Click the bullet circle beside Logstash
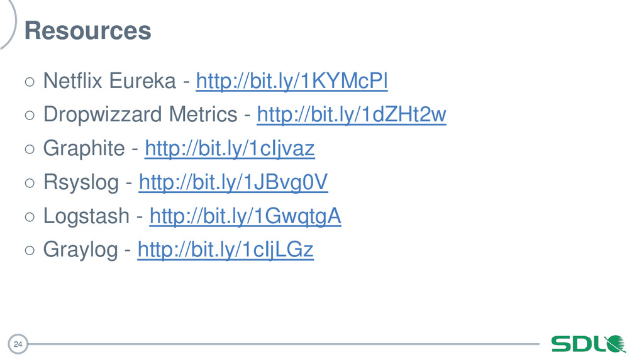The height and width of the screenshot is (362, 644). click(30, 217)
